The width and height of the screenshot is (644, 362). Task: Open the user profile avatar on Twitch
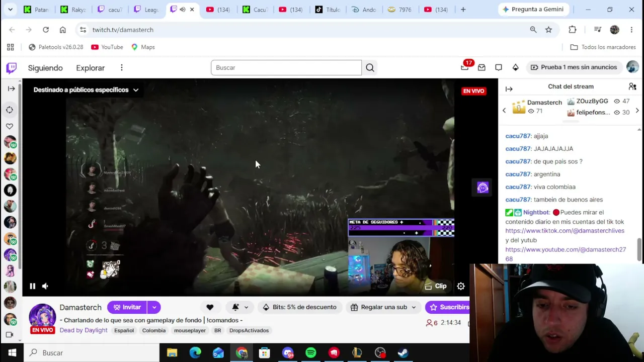(632, 67)
